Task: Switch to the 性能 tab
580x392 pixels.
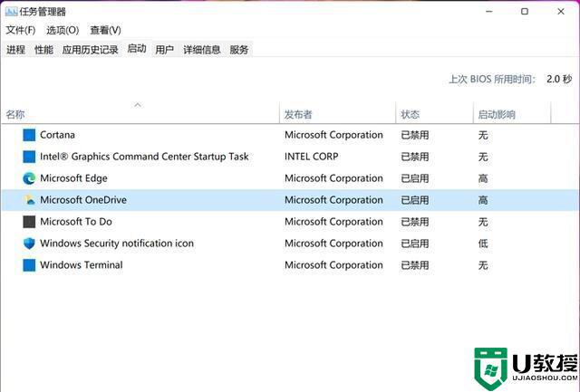Action: (x=43, y=50)
